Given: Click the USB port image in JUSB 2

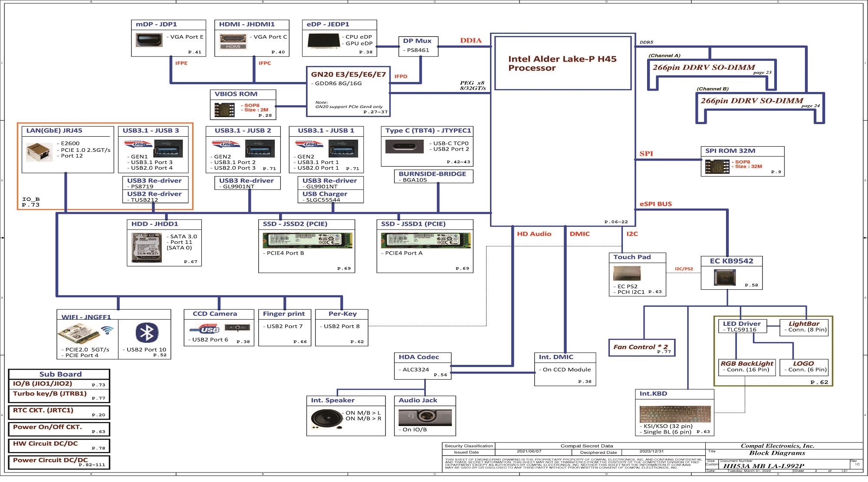Looking at the screenshot, I should pyautogui.click(x=260, y=149).
